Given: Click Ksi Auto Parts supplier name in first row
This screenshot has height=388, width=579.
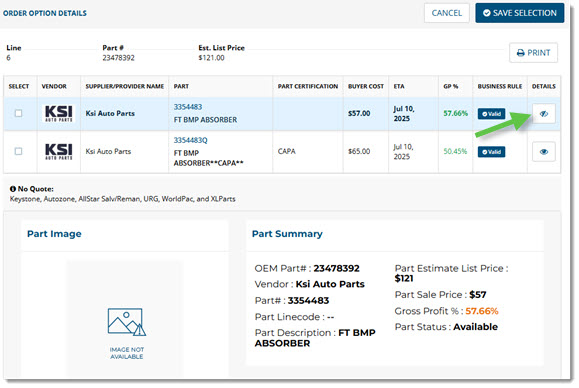Looking at the screenshot, I should pyautogui.click(x=111, y=114).
